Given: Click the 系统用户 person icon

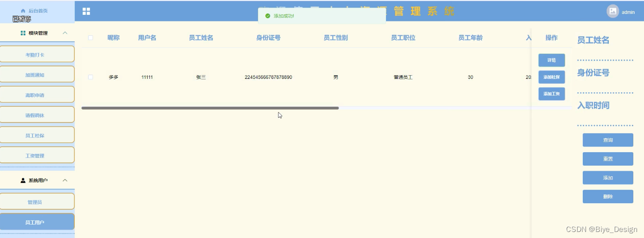Looking at the screenshot, I should click(23, 180).
